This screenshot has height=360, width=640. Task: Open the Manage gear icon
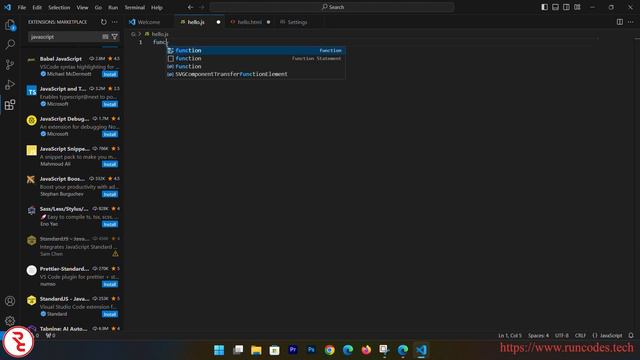(x=10, y=321)
